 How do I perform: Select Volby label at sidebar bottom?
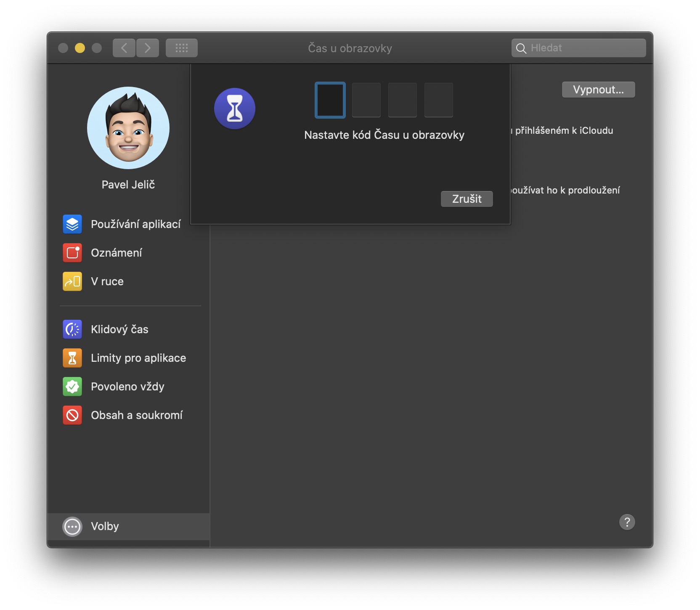pyautogui.click(x=105, y=526)
